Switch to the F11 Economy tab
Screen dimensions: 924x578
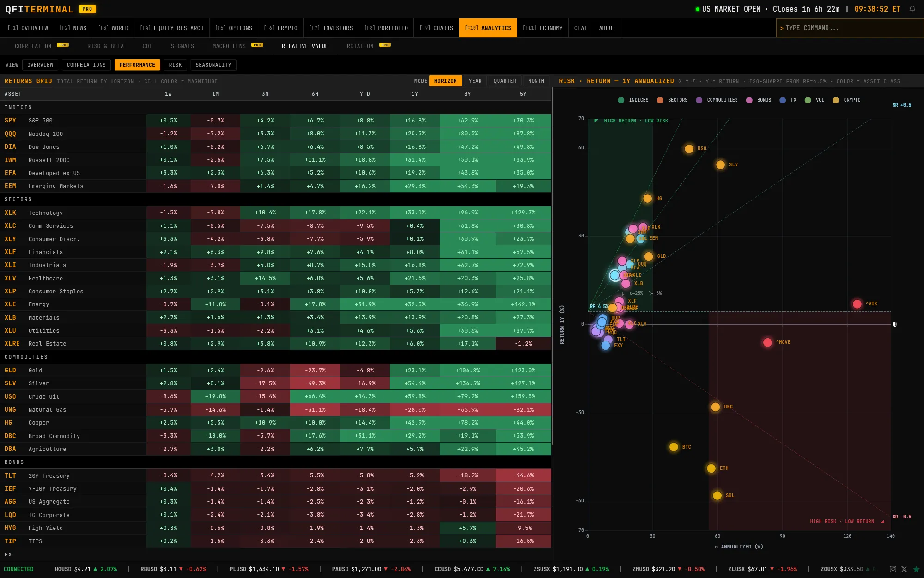[x=542, y=28]
